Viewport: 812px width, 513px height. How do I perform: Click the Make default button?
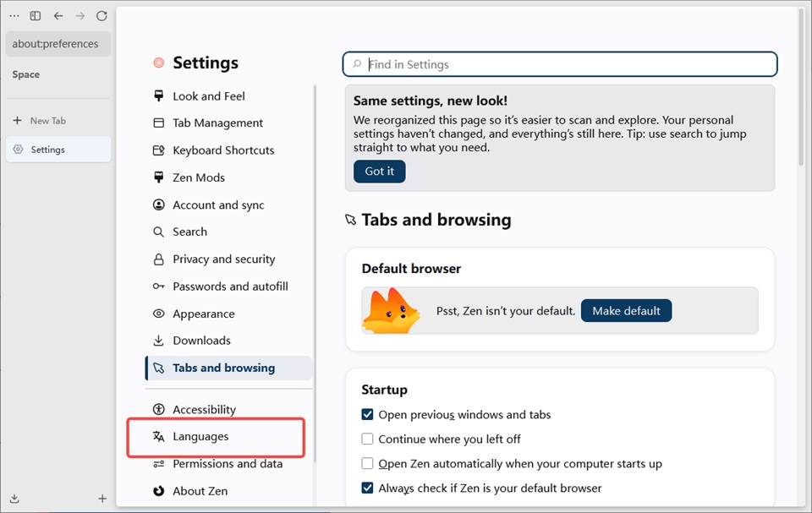[626, 311]
